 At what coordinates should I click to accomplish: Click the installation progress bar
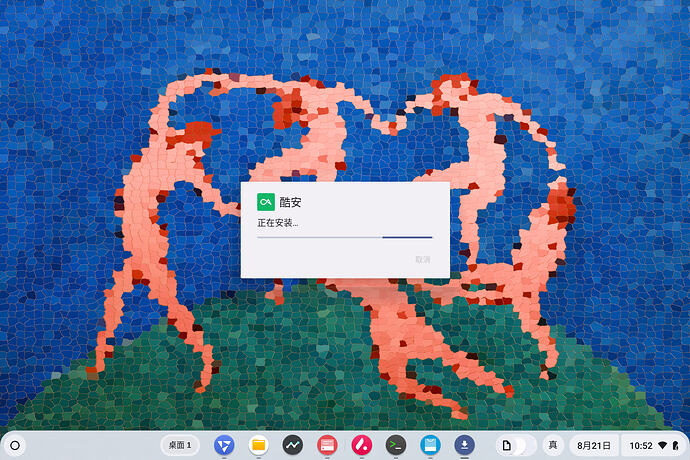(345, 237)
